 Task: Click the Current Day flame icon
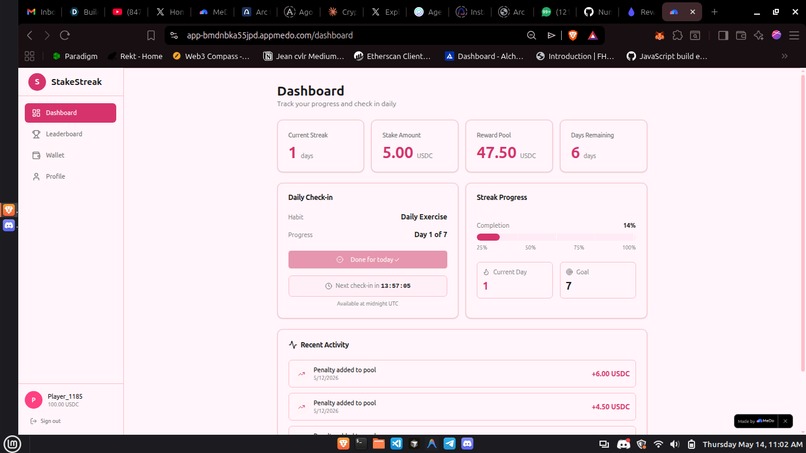(486, 272)
